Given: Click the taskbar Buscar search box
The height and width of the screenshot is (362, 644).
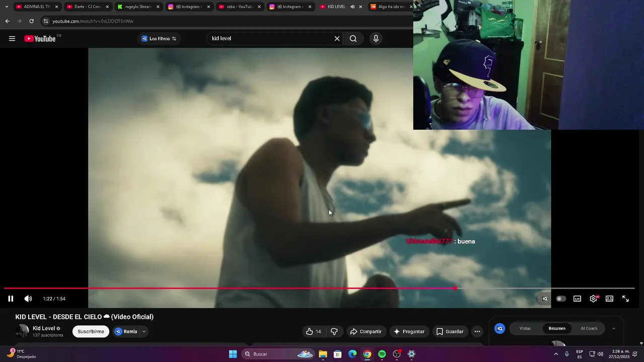Looking at the screenshot, I should (278, 354).
